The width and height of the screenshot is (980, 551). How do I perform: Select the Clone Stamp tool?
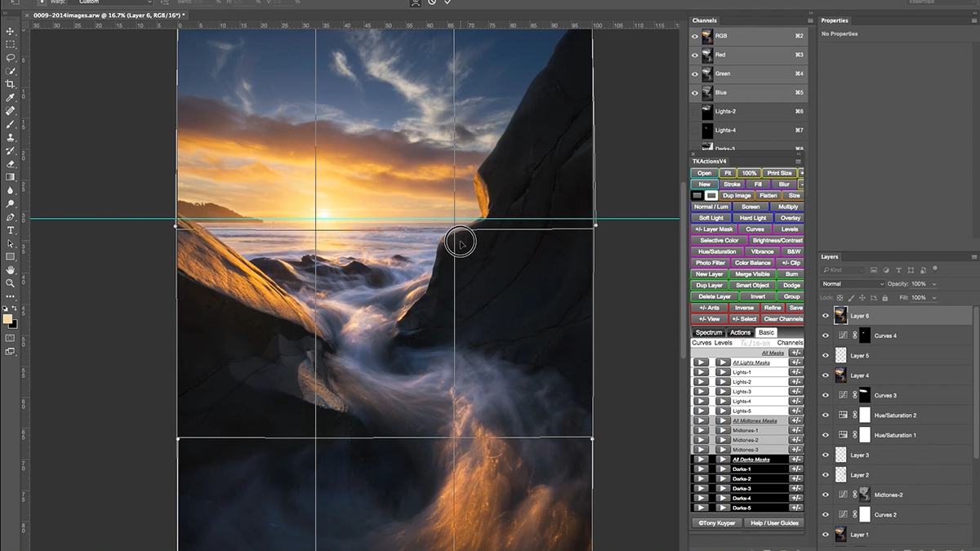(x=11, y=137)
